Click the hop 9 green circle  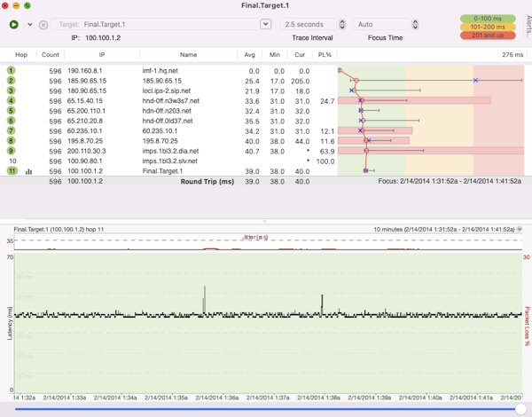[x=12, y=151]
